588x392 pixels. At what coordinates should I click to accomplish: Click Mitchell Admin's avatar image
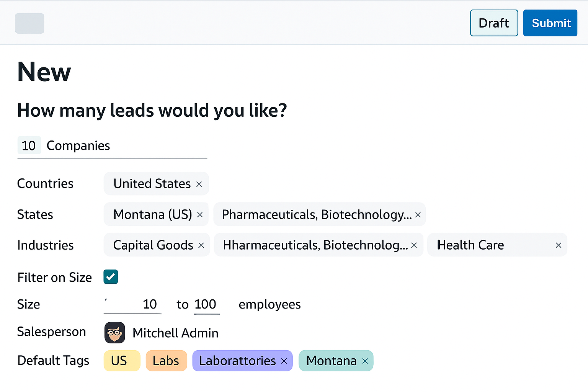pyautogui.click(x=115, y=332)
